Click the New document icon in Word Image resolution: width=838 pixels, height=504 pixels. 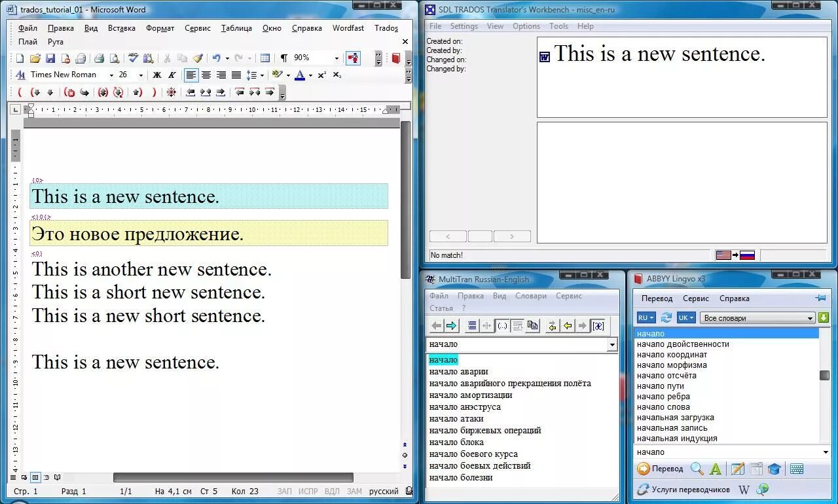20,58
